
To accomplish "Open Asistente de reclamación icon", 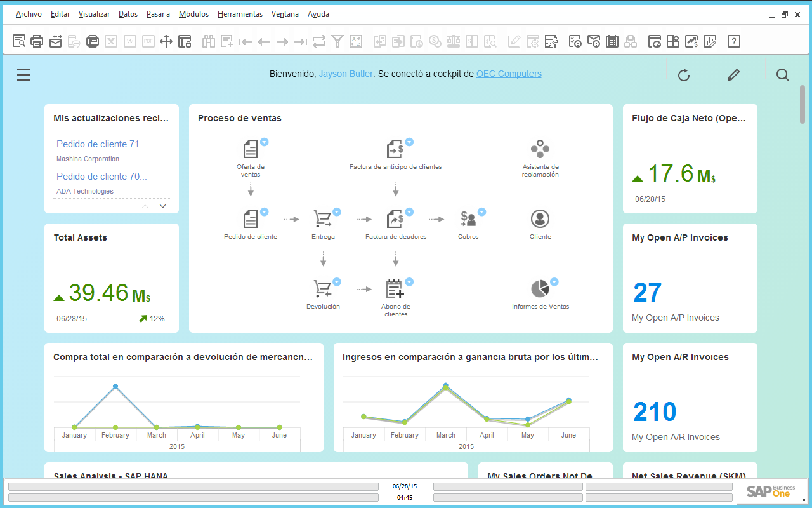I will (540, 149).
